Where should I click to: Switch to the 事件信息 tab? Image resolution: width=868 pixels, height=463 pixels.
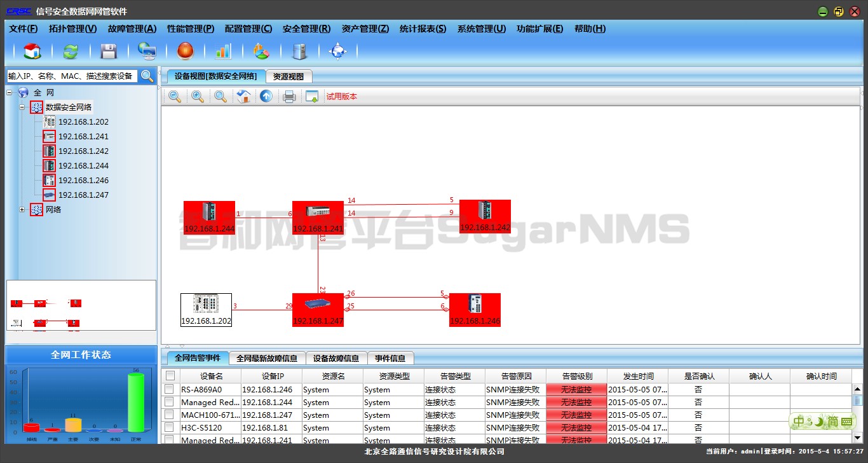391,358
